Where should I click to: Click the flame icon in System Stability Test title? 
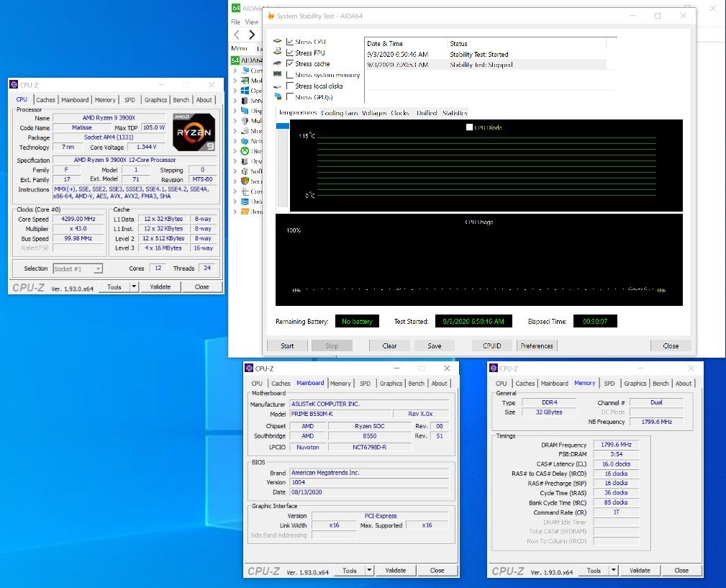coord(271,16)
